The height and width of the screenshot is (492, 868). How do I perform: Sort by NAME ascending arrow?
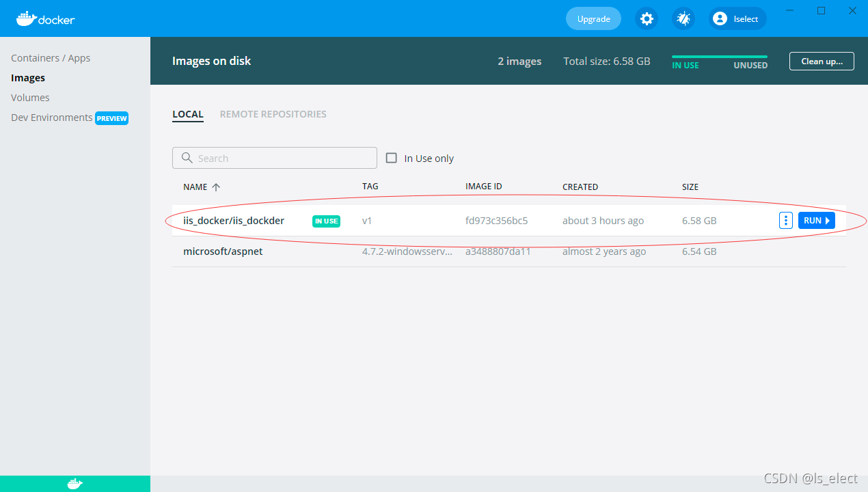216,187
